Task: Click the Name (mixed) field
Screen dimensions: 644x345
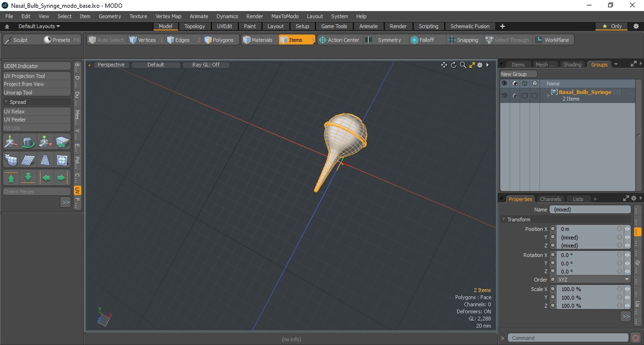Action: [x=590, y=209]
